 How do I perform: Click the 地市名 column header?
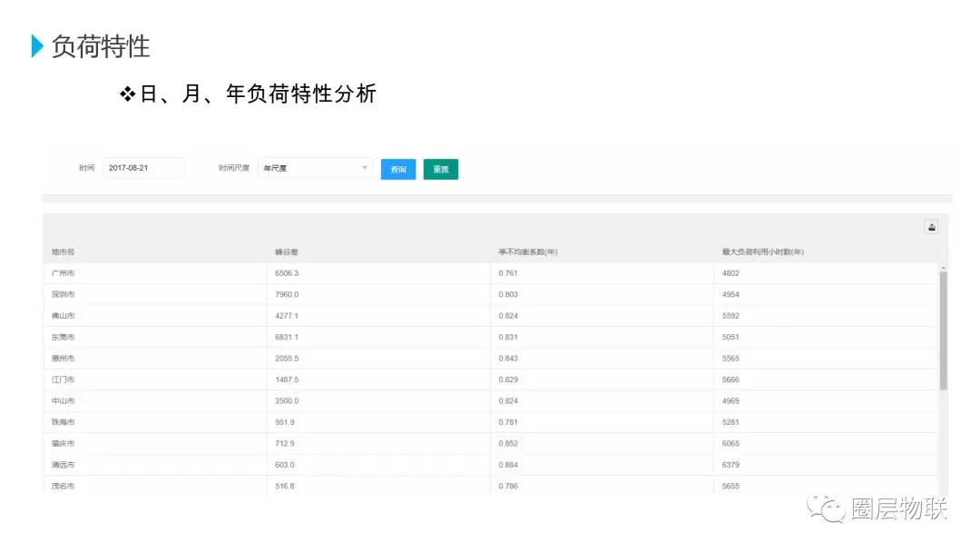pos(63,251)
